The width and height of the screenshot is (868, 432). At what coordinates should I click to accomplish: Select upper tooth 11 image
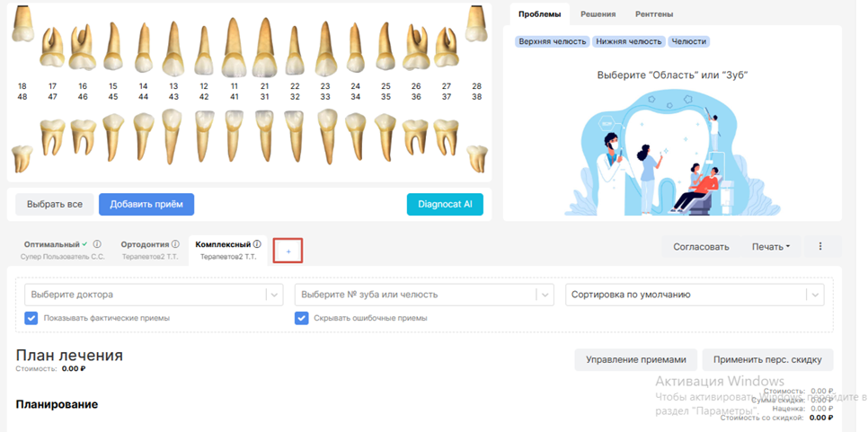click(x=235, y=47)
